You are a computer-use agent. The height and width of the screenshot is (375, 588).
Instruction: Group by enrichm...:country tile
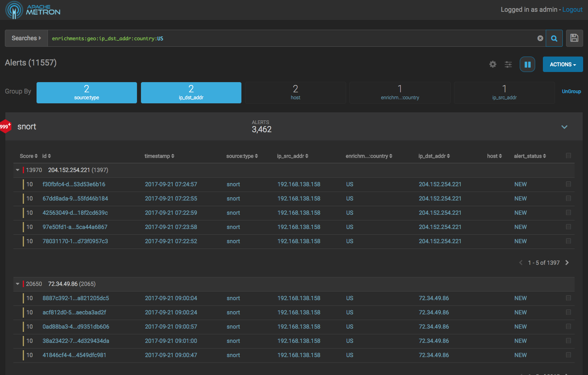pos(400,93)
